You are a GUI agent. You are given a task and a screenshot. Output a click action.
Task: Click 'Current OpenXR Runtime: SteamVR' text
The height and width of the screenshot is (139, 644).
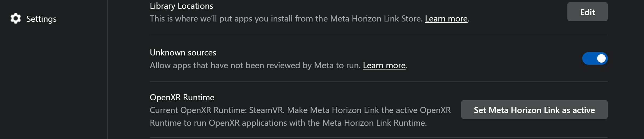pyautogui.click(x=217, y=110)
